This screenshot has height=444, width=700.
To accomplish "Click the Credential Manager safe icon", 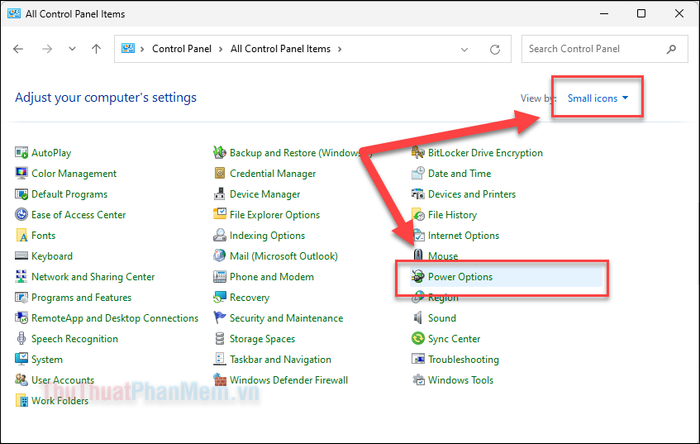I will (219, 173).
